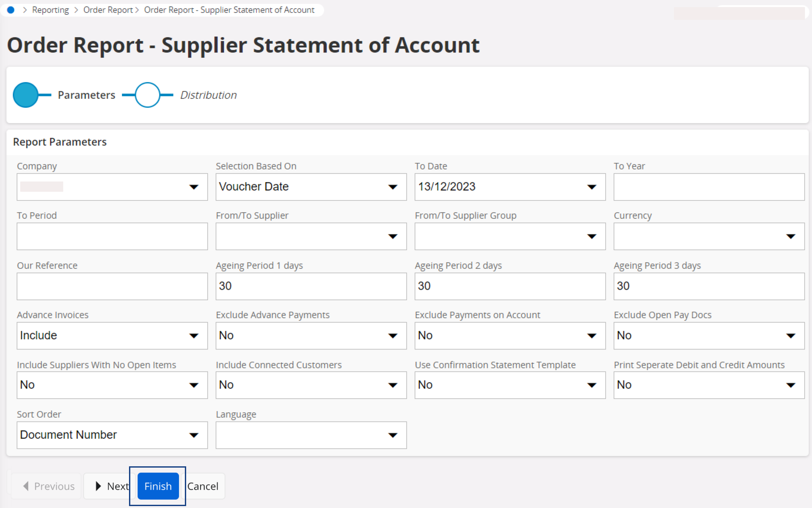812x508 pixels.
Task: Open the Company dropdown arrow
Action: (194, 187)
